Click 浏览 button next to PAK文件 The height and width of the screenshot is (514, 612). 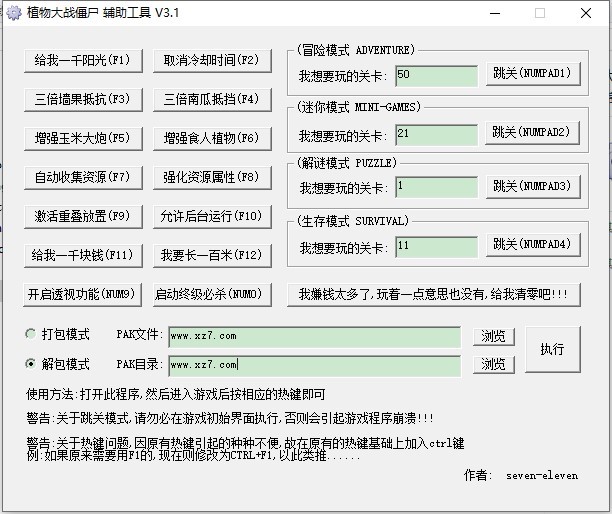494,337
